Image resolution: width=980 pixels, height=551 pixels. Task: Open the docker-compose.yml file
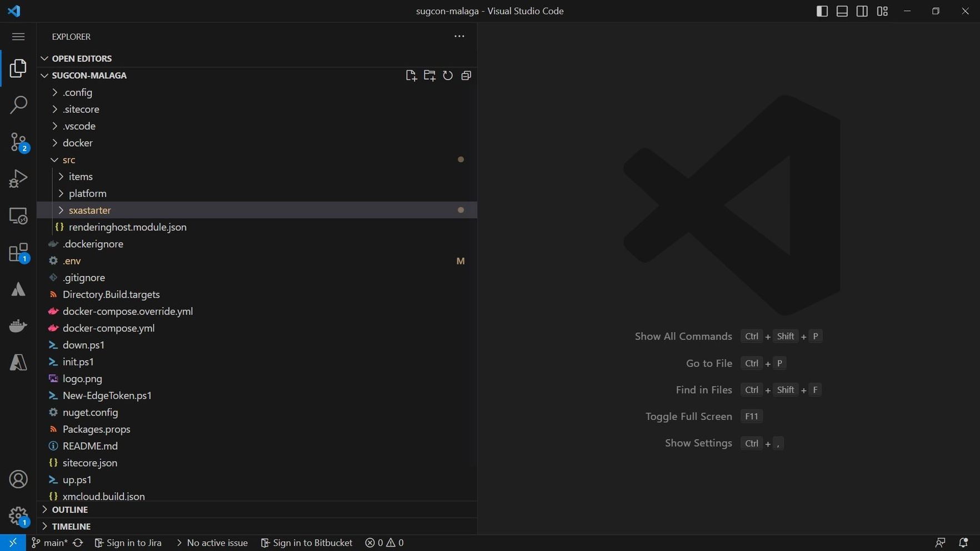click(x=108, y=328)
